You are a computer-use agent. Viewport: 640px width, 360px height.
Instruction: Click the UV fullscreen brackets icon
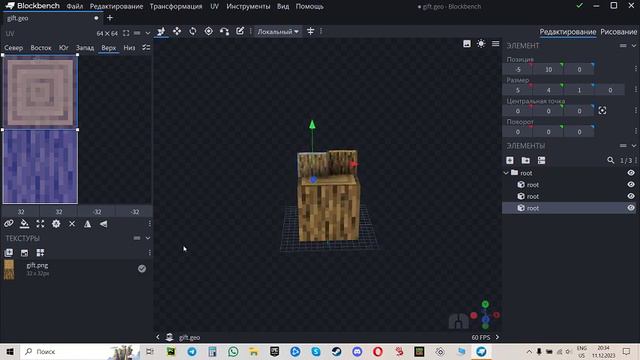pos(126,33)
